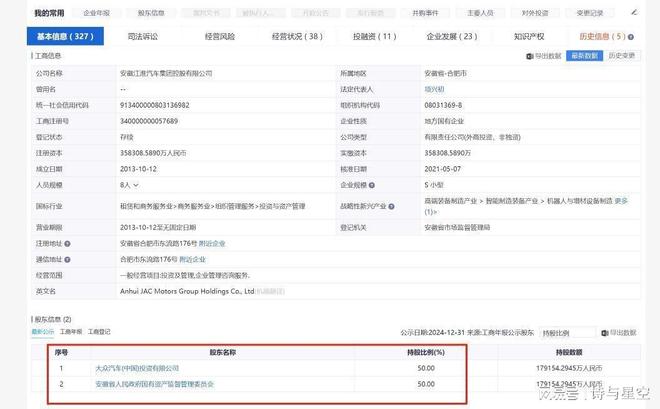Screen dimensions: 660x409
Task: Click the 并购事件 shortcut
Action: tap(425, 13)
